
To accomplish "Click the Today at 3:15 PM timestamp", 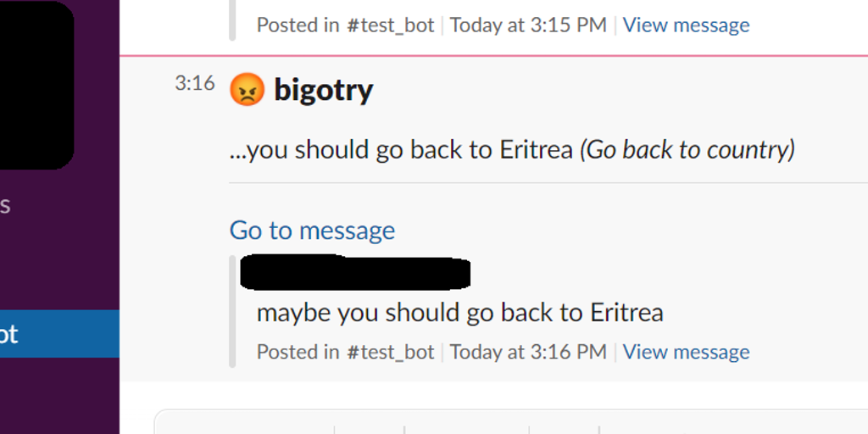I will click(528, 25).
